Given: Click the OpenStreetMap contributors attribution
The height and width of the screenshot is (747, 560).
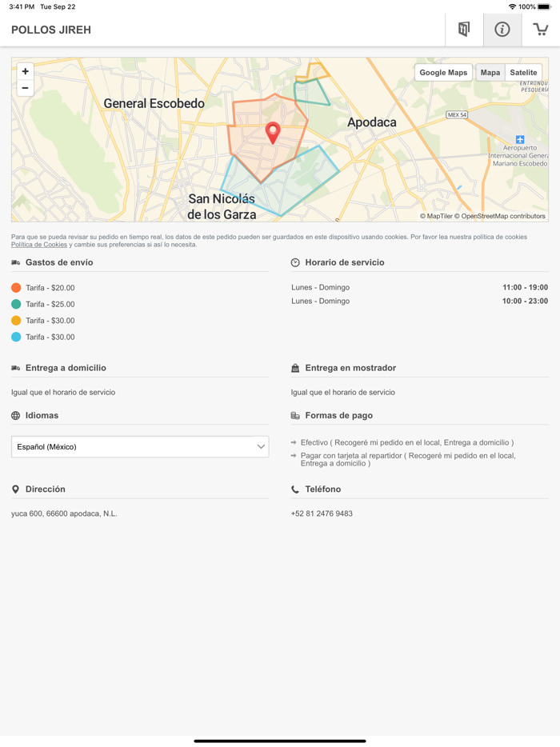Looking at the screenshot, I should 499,216.
